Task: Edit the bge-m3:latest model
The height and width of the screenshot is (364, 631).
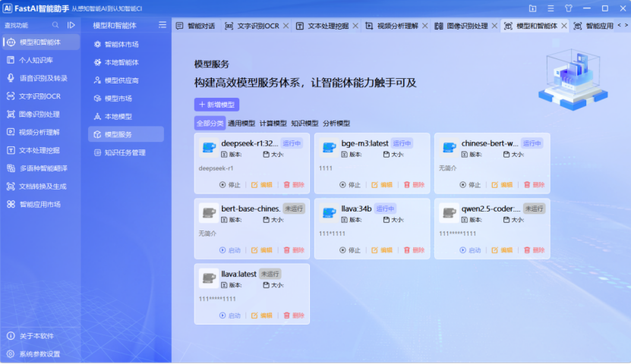Action: point(382,185)
